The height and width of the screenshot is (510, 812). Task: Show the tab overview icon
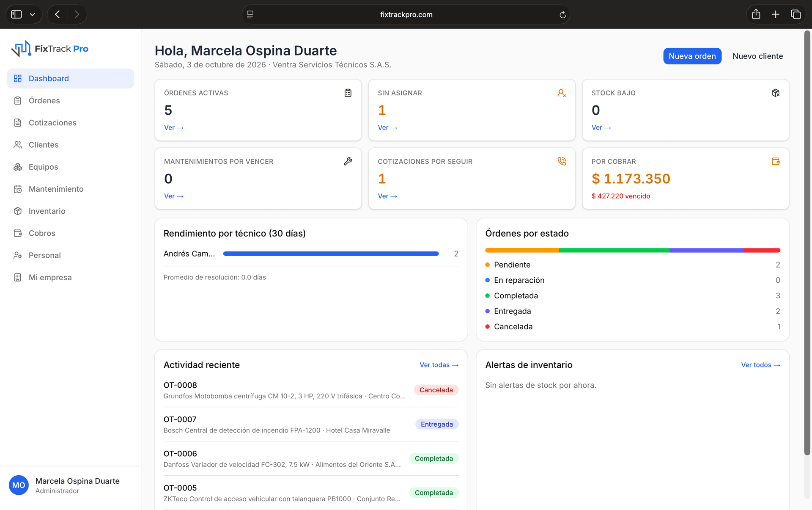pyautogui.click(x=796, y=14)
